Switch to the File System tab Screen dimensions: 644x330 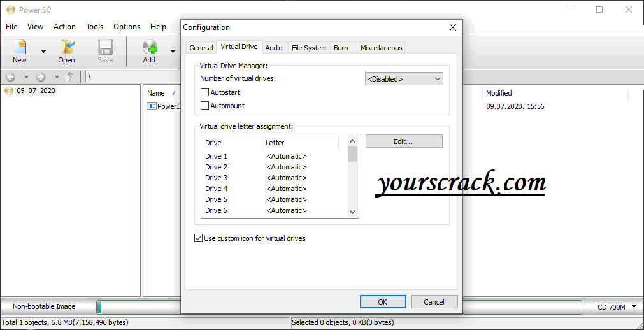point(309,48)
